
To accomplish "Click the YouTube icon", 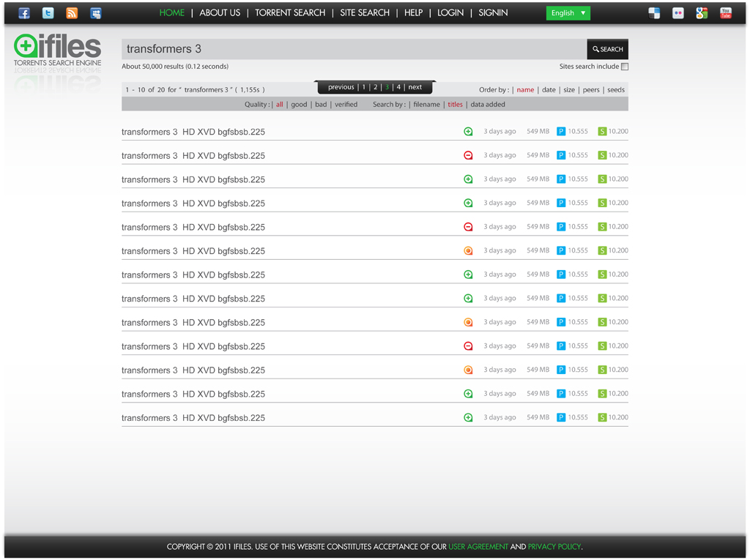I will click(x=725, y=13).
